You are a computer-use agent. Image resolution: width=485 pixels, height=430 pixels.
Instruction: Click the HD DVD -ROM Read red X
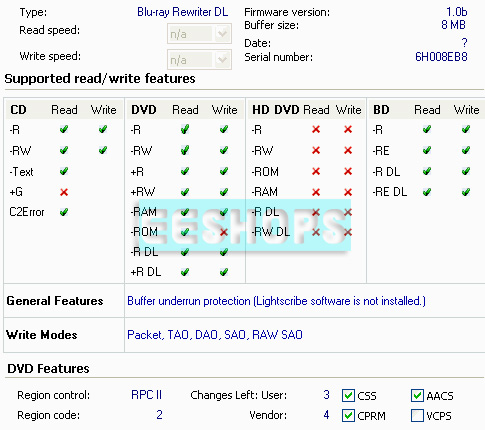click(x=316, y=172)
